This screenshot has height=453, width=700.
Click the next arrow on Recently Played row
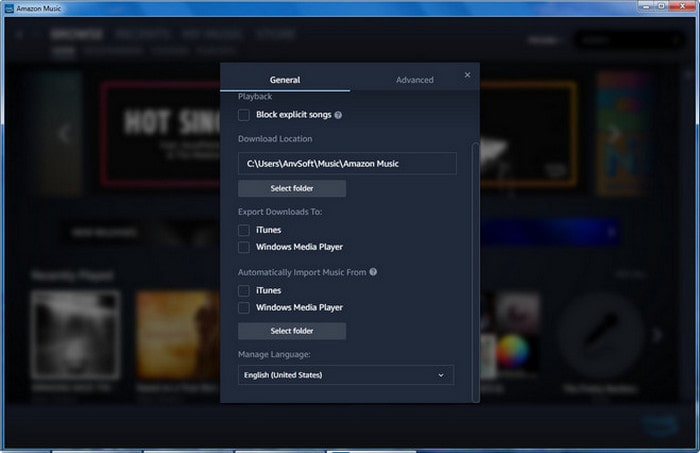click(657, 335)
